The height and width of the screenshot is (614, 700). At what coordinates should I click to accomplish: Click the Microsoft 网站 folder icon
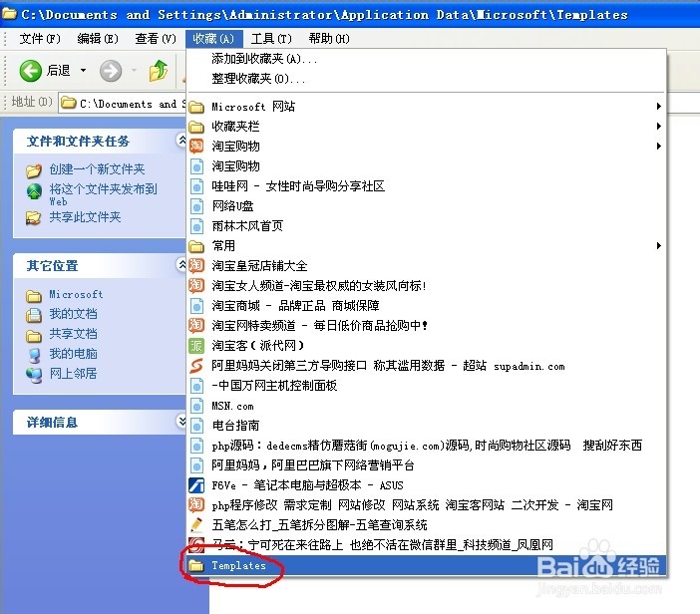pyautogui.click(x=196, y=107)
